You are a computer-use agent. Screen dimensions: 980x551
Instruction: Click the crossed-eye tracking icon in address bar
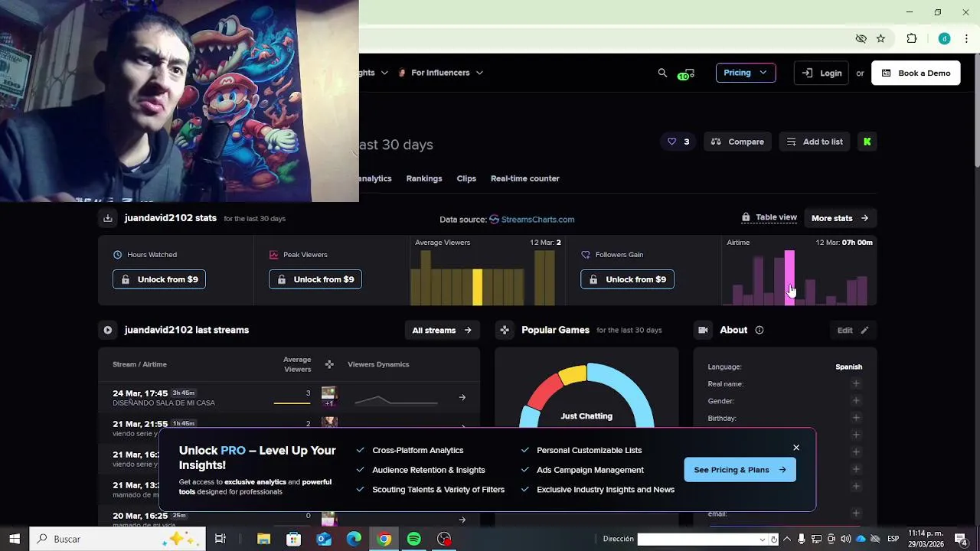[x=861, y=38]
